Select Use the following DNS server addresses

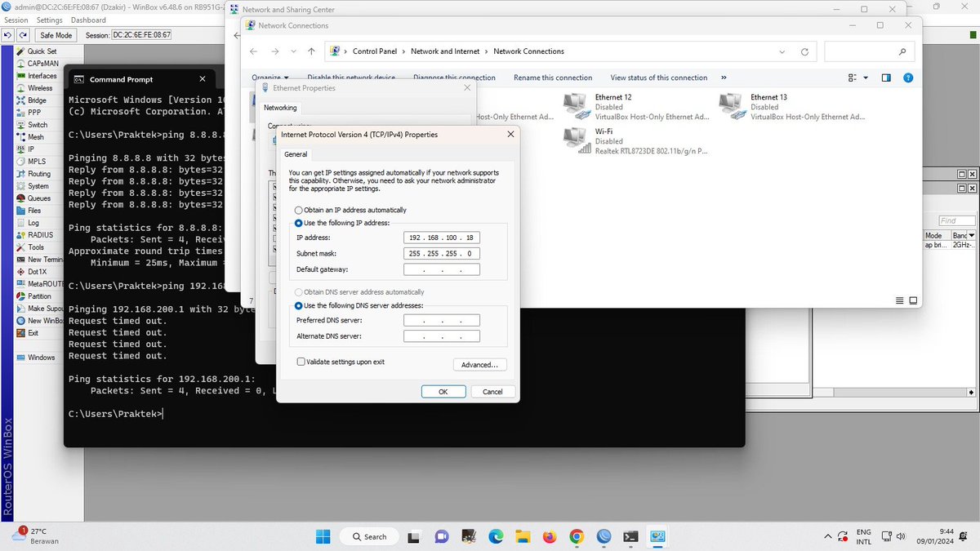(x=299, y=305)
